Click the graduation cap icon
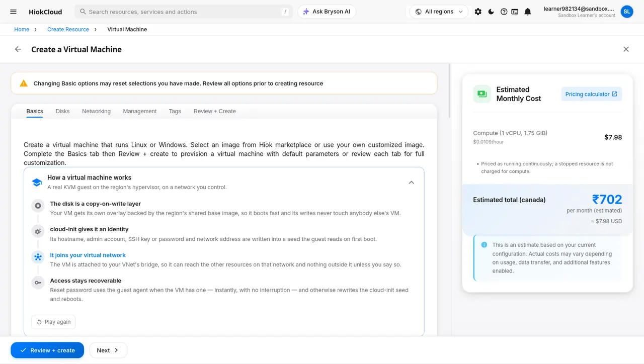This screenshot has height=364, width=644. 37,182
